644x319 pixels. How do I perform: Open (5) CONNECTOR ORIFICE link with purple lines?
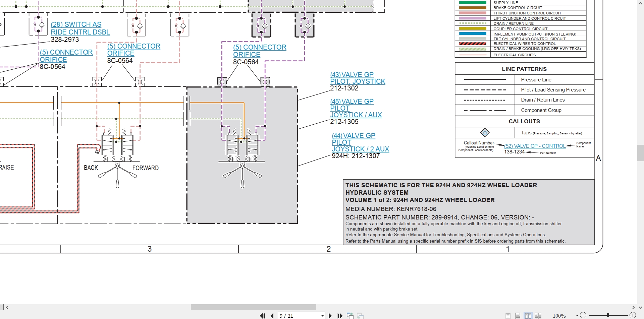click(x=260, y=51)
